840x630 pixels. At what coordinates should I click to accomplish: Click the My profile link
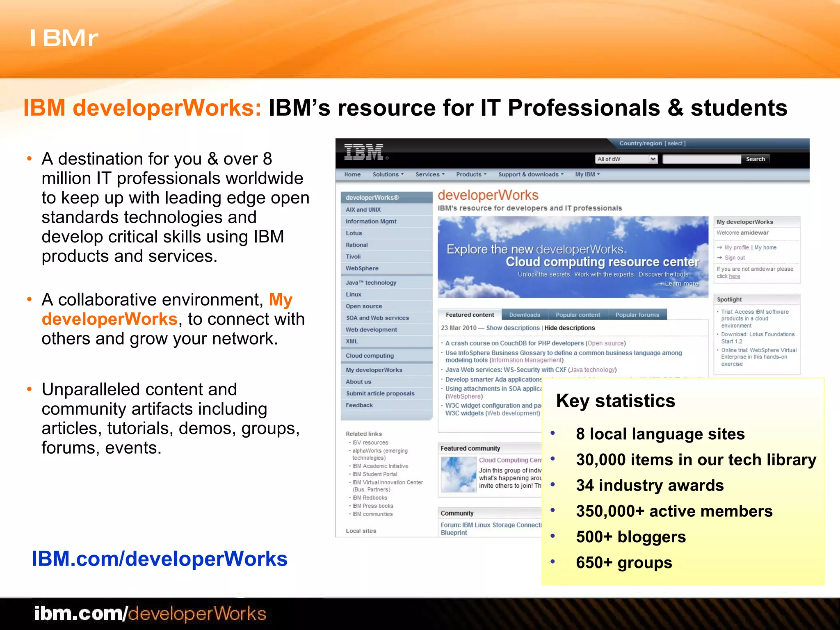(x=736, y=248)
